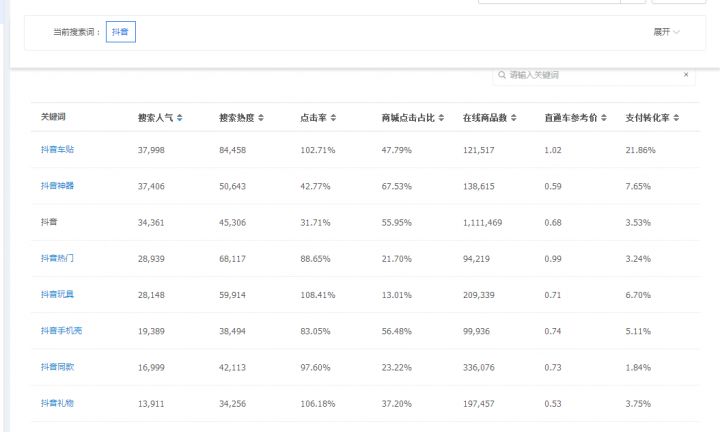Viewport: 720px width, 432px height.
Task: Focus the 请输入关键词 input field
Action: coord(590,75)
